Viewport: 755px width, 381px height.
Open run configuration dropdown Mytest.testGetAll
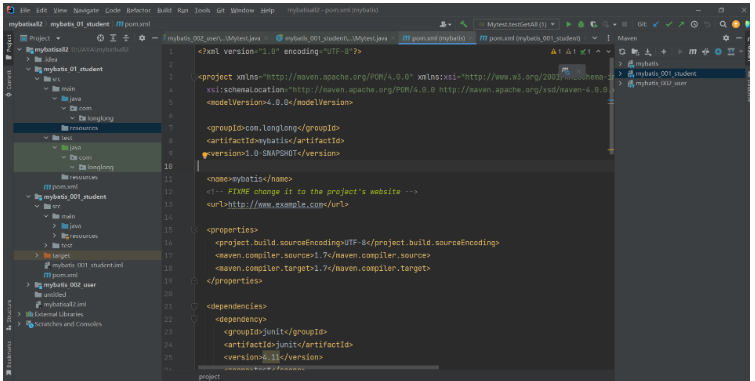click(516, 24)
